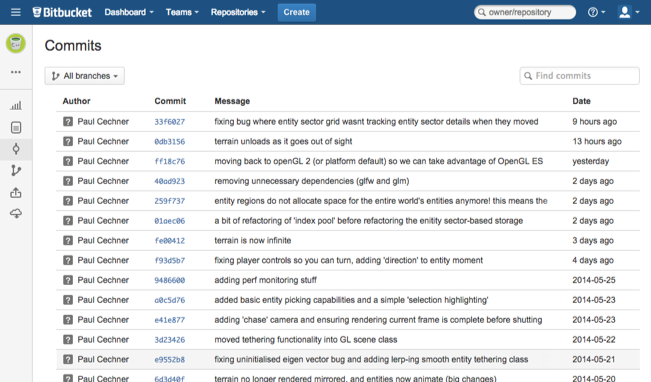Open commit e9552b8
The image size is (651, 382).
pos(170,360)
